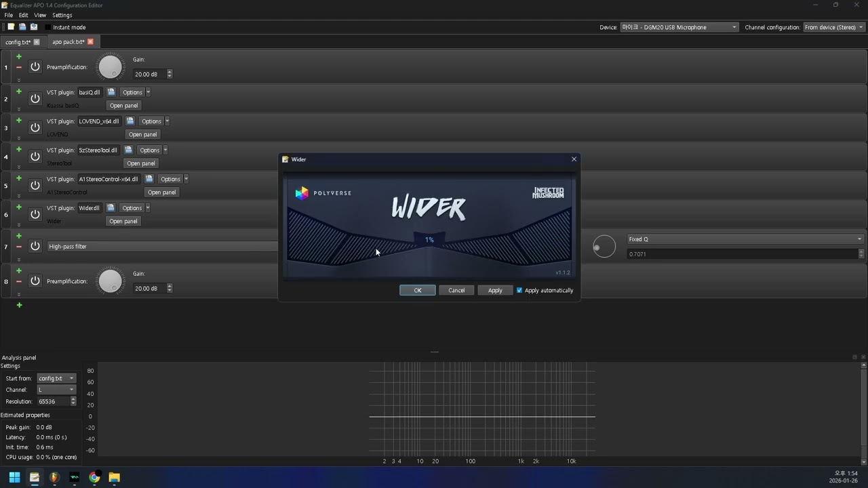Click the open file toolbar icon
This screenshot has height=488, width=868.
pos(22,27)
